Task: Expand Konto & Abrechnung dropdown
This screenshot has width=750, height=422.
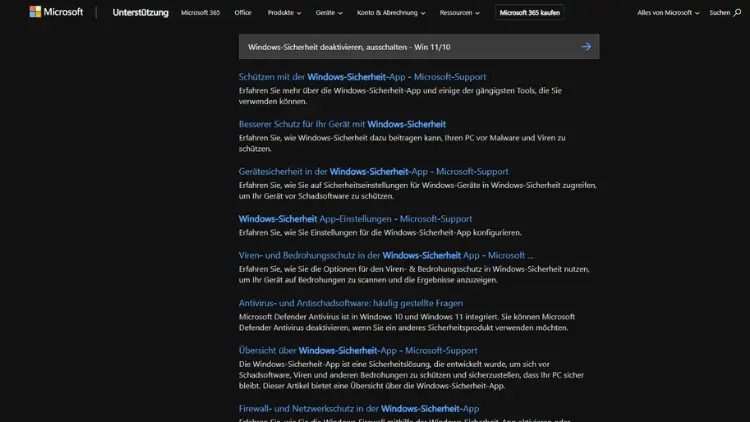Action: coord(391,13)
